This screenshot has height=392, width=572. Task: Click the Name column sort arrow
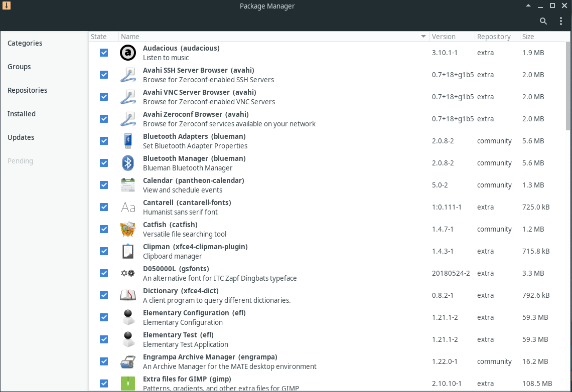tap(423, 37)
